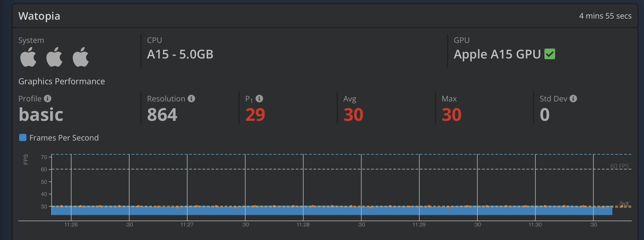Click the Watopia title header
This screenshot has height=240, width=644.
39,16
